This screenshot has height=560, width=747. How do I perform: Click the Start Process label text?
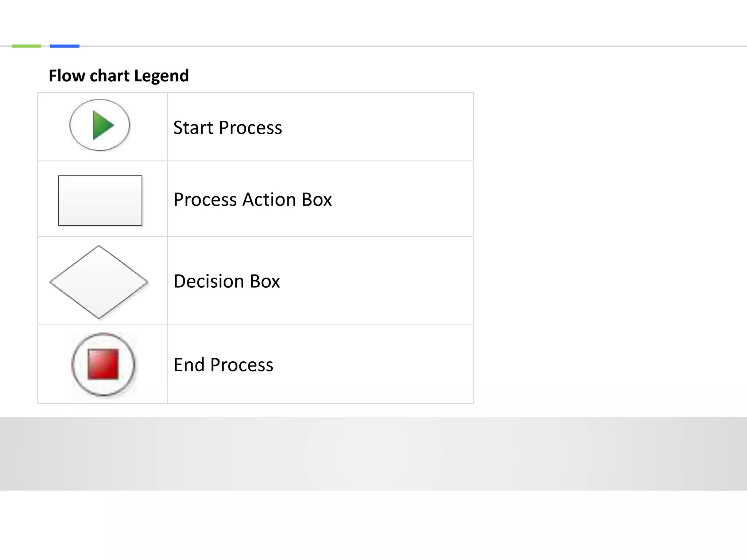(x=228, y=128)
